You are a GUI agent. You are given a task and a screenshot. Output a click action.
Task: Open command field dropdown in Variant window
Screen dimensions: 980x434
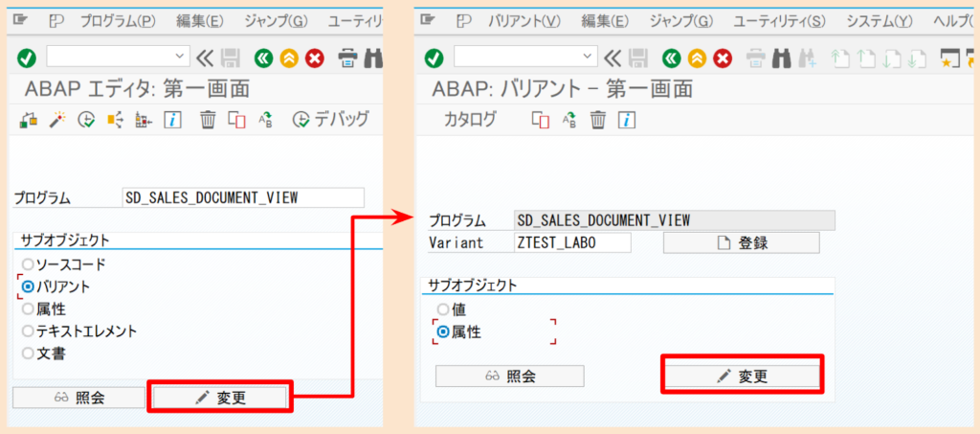(589, 56)
